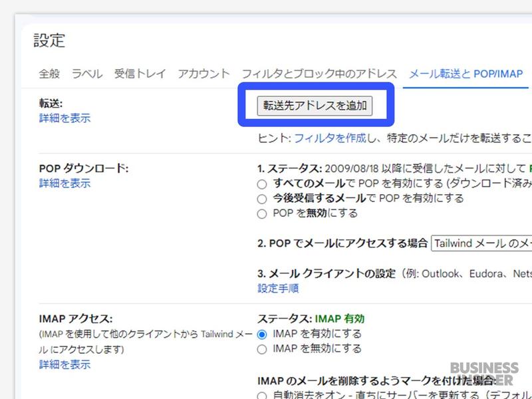Screen dimensions: 532x399
Task: Click the IMAP アクセス: section label
Action: 76,319
